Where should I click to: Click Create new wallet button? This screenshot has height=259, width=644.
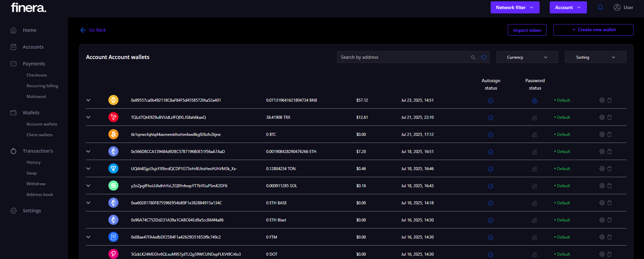point(593,30)
